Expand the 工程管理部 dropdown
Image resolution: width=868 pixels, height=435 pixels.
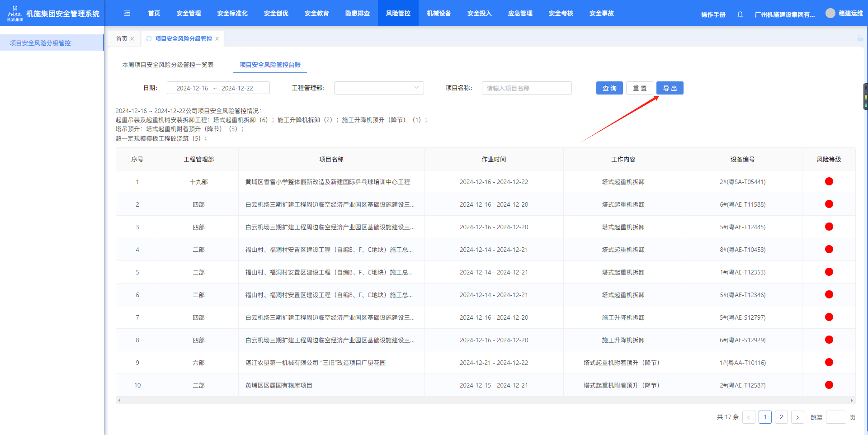(378, 88)
